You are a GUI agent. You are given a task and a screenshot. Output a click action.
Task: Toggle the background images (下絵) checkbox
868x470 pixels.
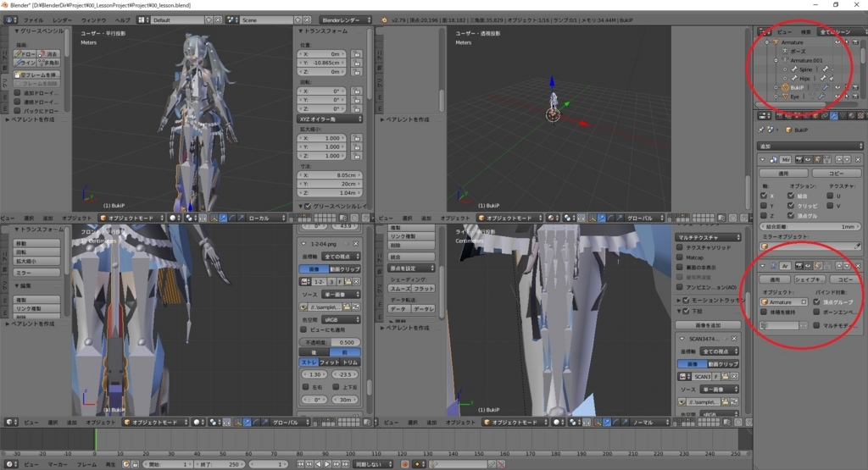(687, 312)
